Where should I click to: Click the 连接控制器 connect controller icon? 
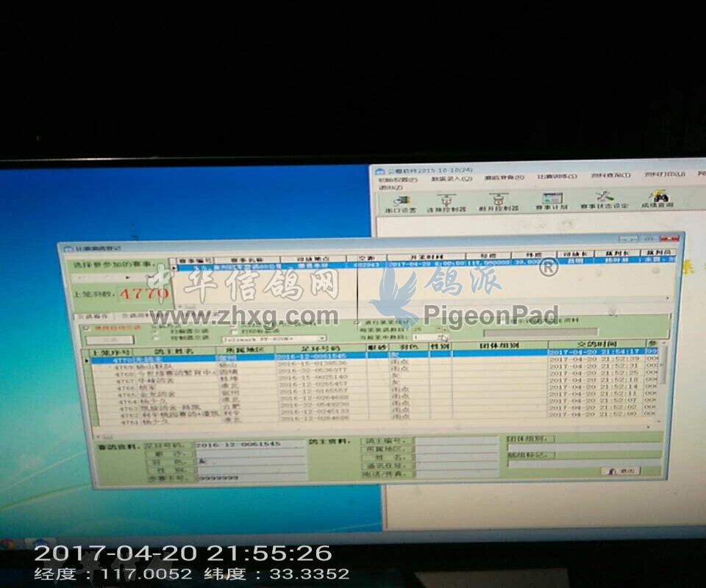446,203
